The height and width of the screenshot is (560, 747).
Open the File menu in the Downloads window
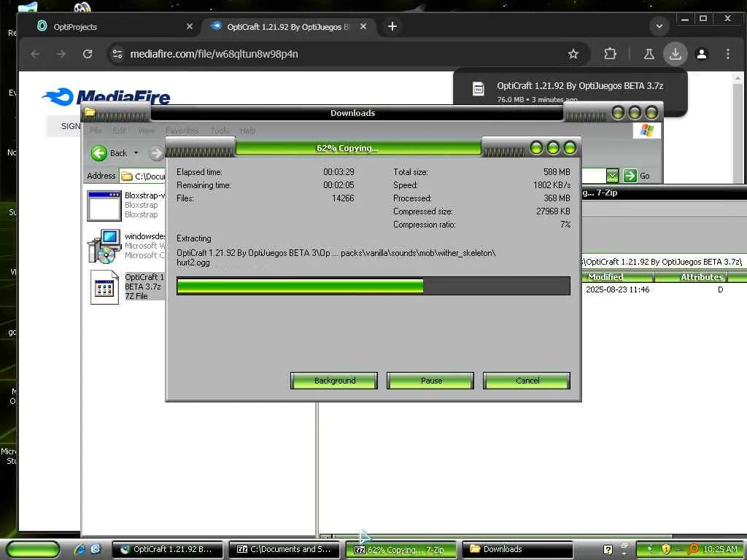pos(96,131)
